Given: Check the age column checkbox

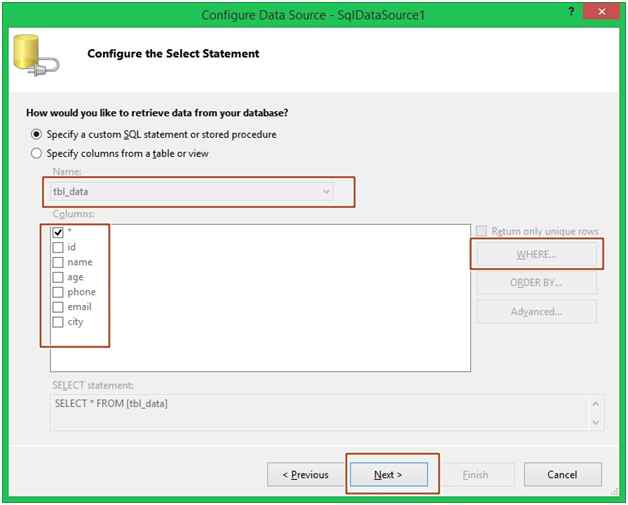Looking at the screenshot, I should point(58,277).
